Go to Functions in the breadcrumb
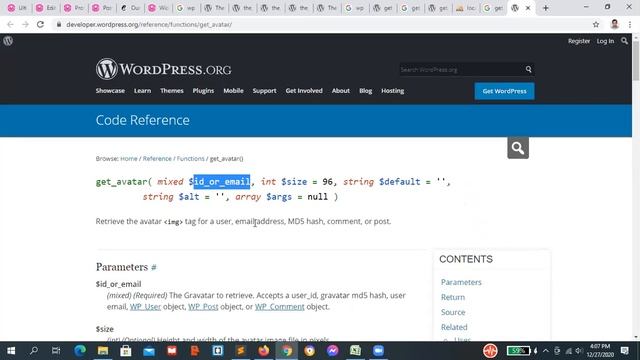640x360 pixels. tap(191, 158)
